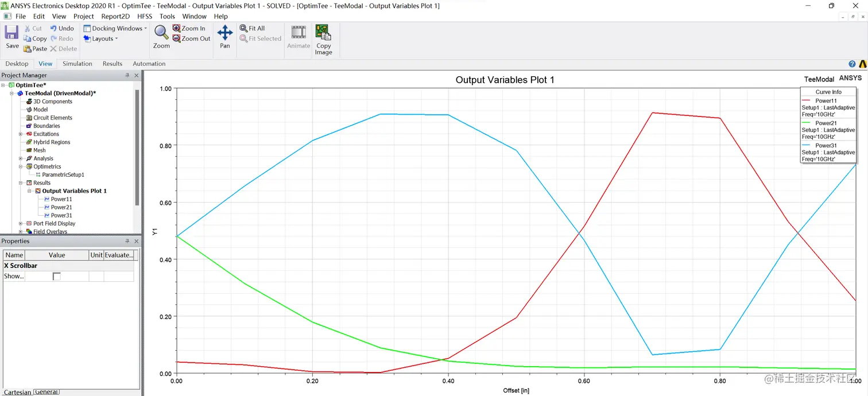Open the Edit menu
The image size is (868, 396).
coord(38,16)
